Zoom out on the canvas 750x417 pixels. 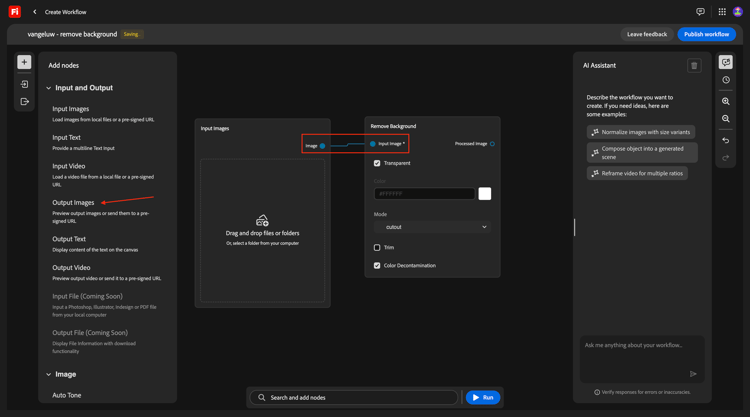pyautogui.click(x=726, y=119)
